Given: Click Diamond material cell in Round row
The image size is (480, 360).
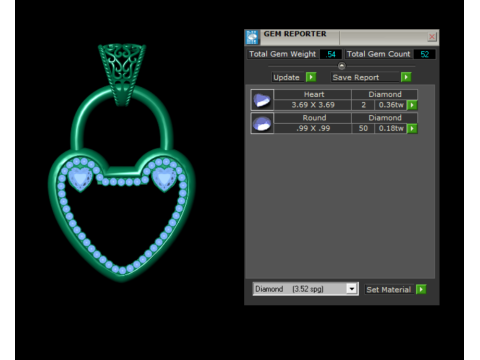Looking at the screenshot, I should 385,118.
